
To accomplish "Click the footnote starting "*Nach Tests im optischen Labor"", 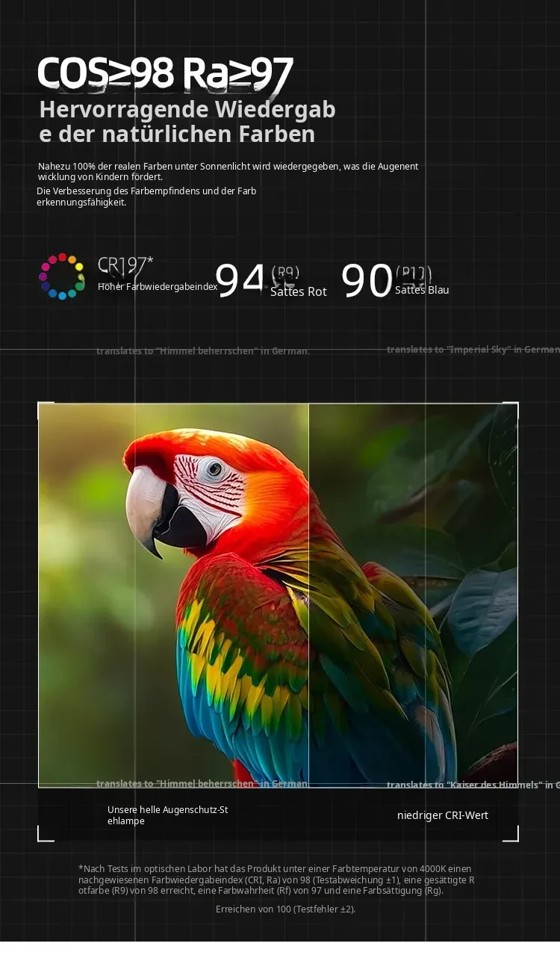I will pos(277,879).
